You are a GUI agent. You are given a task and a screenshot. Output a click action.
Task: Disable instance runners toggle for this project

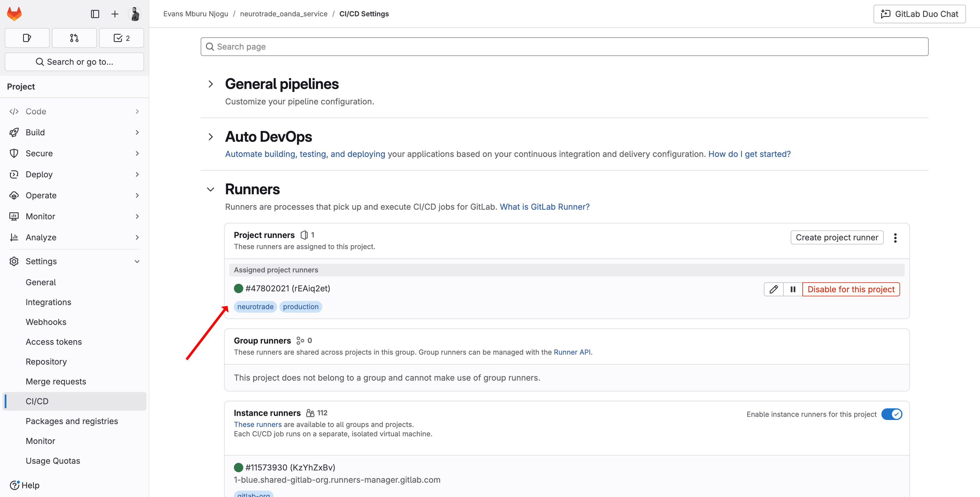891,414
